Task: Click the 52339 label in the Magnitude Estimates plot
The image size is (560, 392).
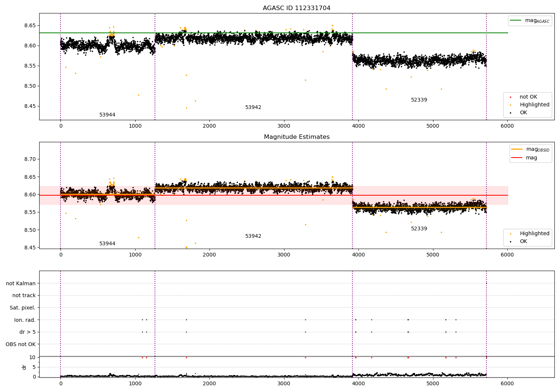Action: click(419, 229)
